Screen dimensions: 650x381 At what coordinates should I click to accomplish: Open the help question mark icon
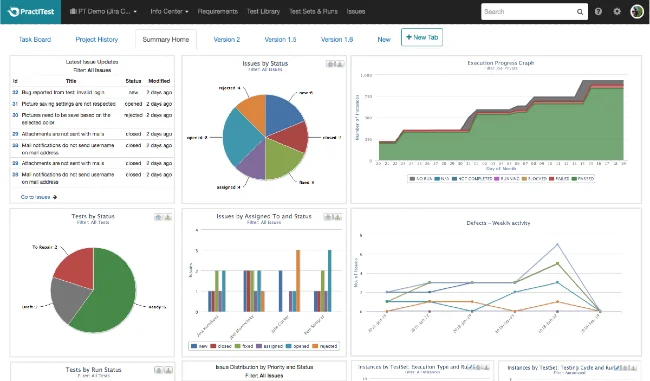pyautogui.click(x=598, y=12)
